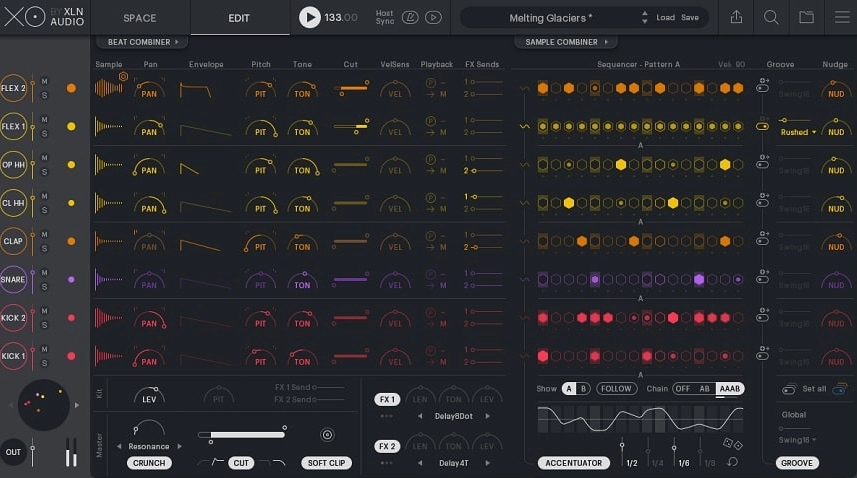Open the export share icon
Viewport: 857px width, 478px height.
[736, 17]
